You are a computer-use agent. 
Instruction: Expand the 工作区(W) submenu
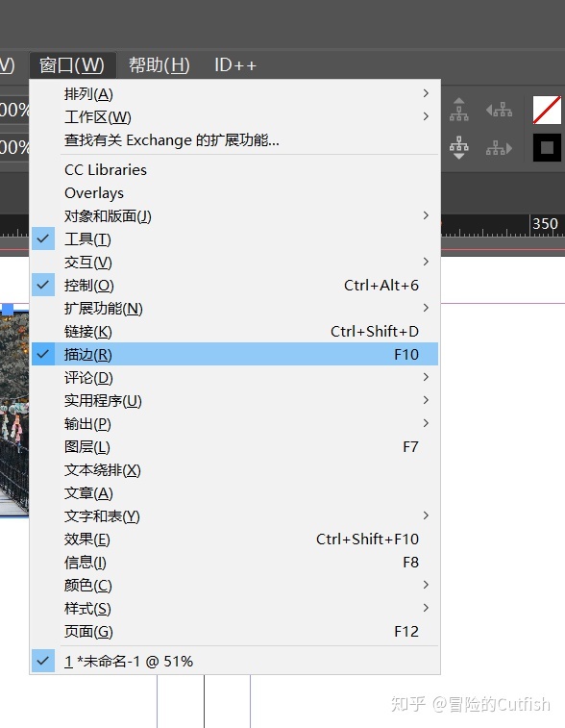pyautogui.click(x=234, y=116)
